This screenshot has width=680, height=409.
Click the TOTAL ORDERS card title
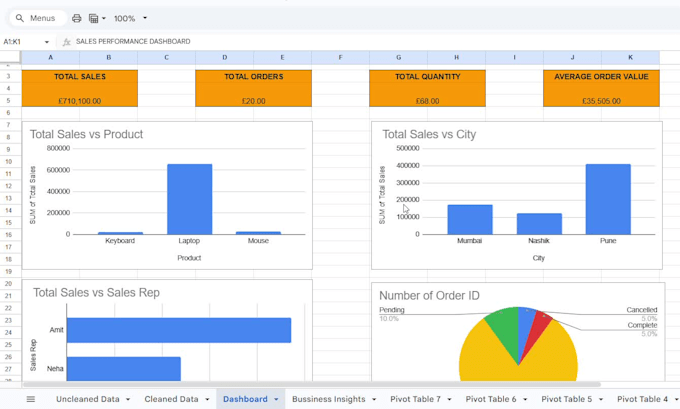coord(254,77)
